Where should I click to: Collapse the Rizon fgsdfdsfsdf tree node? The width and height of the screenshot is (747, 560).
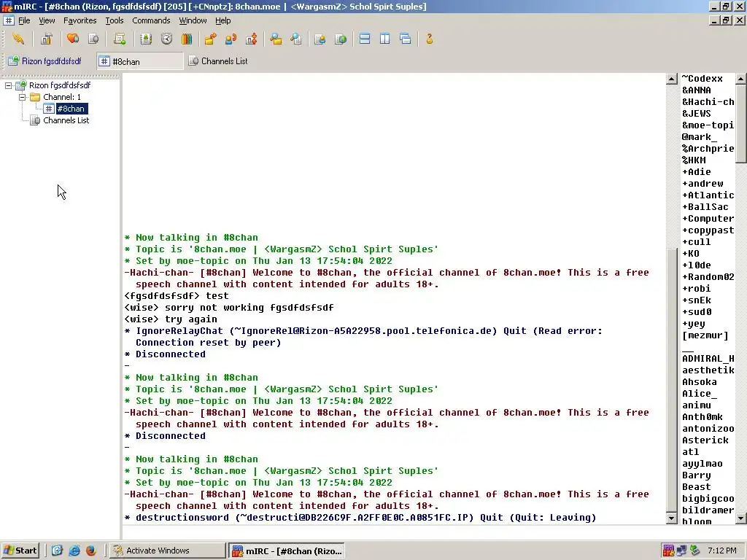[x=9, y=86]
